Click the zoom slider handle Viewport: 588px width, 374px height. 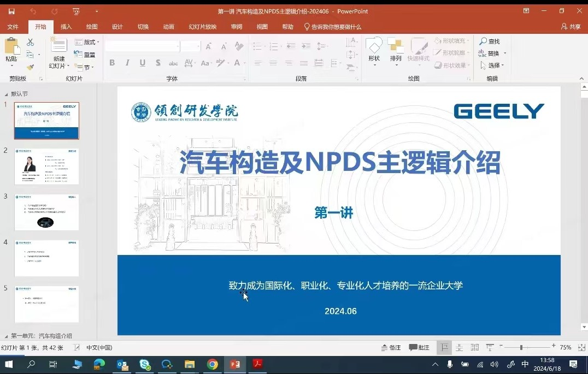[x=521, y=347]
